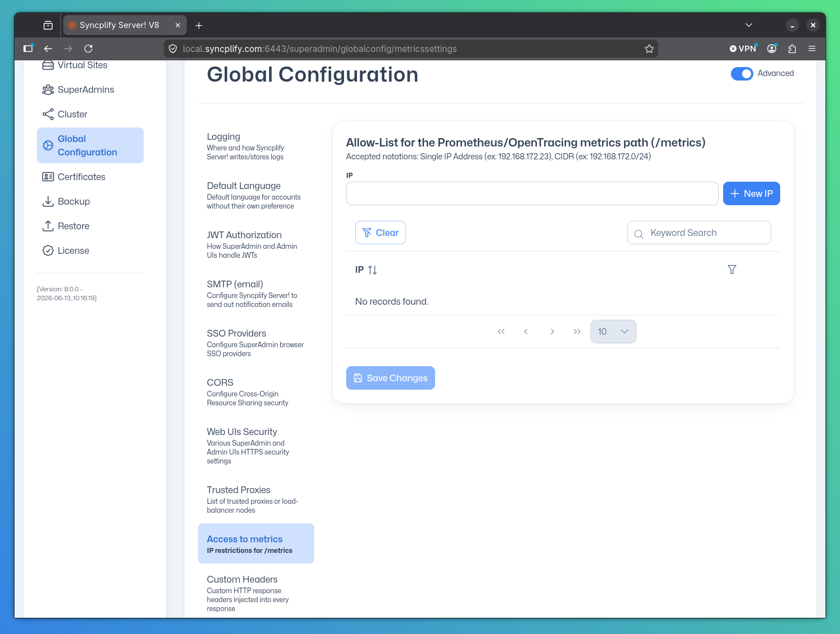Click the address bar URL
The width and height of the screenshot is (840, 634).
coord(320,49)
